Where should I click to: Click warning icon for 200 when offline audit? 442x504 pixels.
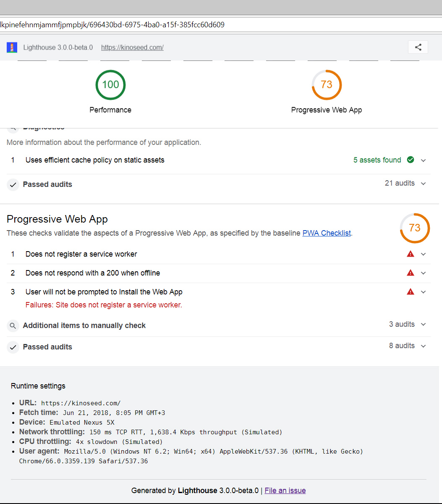pos(411,273)
